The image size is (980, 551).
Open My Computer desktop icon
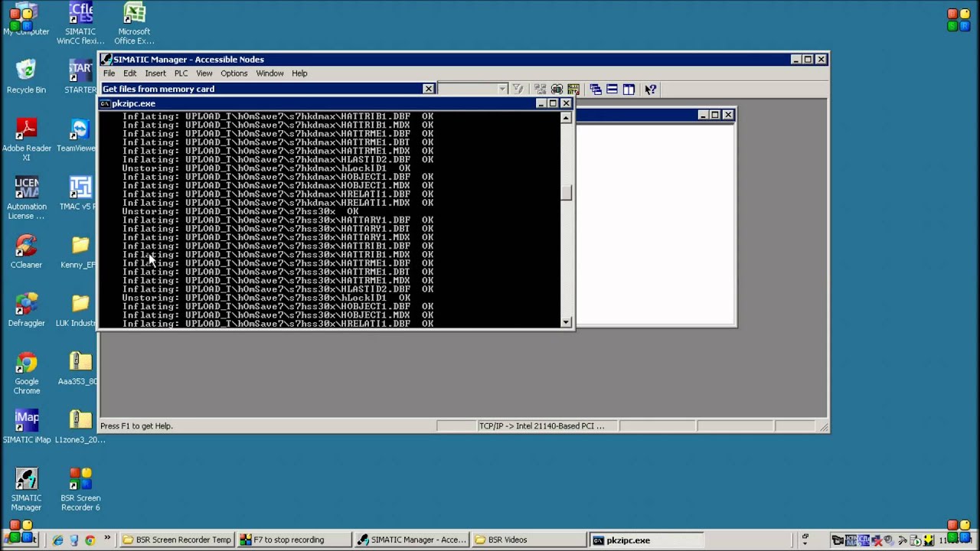tap(26, 21)
